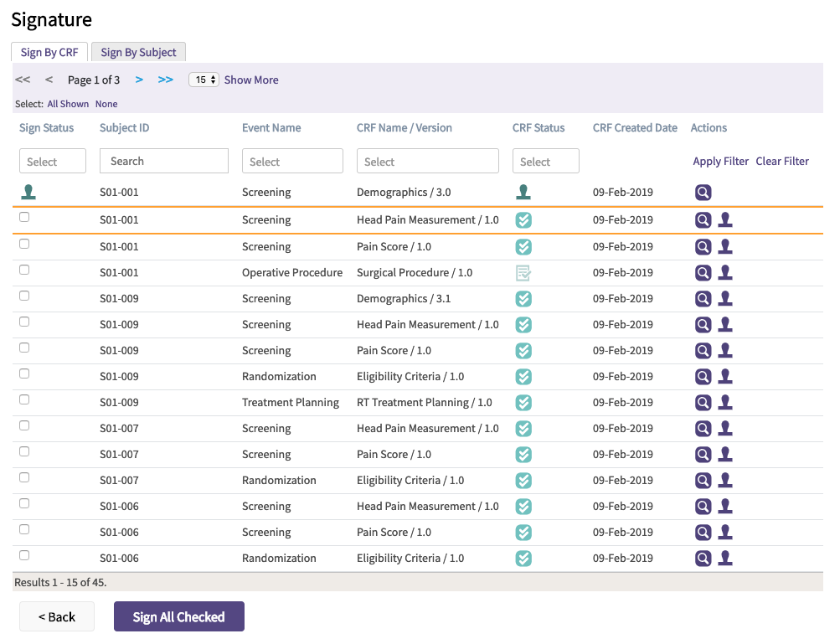Open the Sign Status filter dropdown
Screen dimensions: 840x644
pos(53,162)
